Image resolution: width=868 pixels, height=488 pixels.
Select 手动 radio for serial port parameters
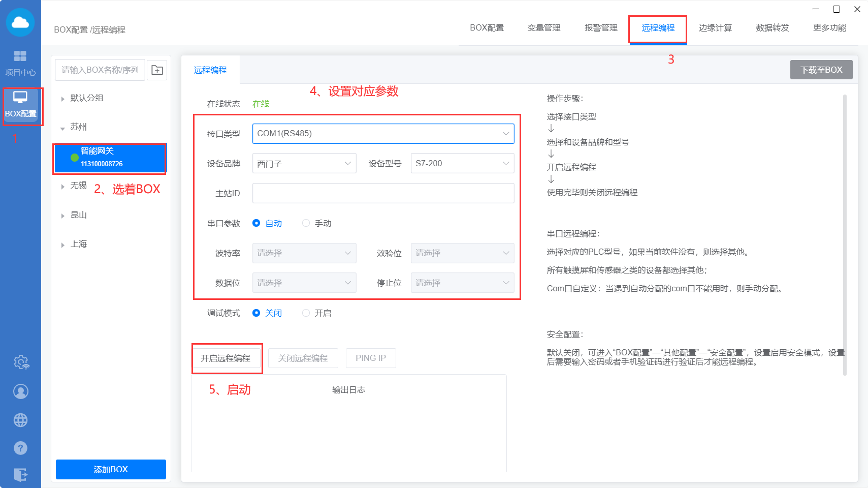click(x=306, y=223)
